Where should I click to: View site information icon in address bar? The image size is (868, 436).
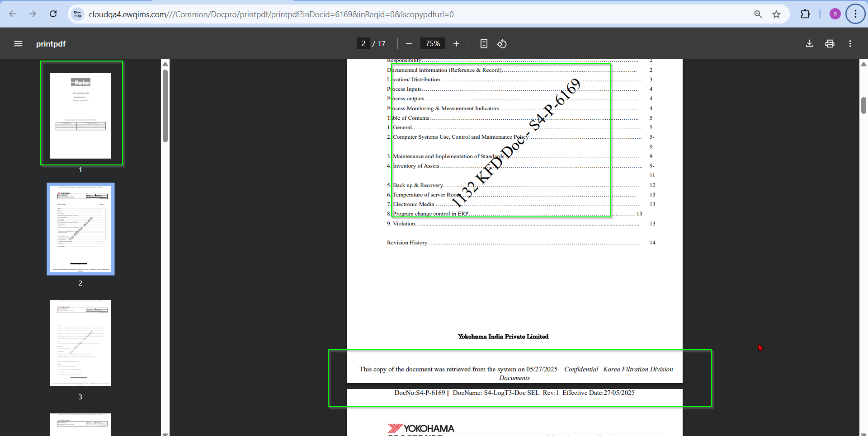tap(77, 14)
